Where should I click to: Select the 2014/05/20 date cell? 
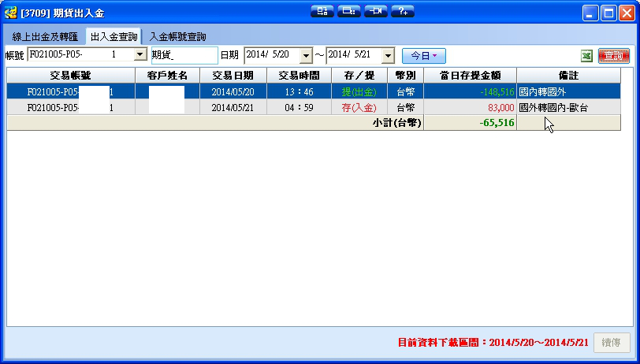[233, 91]
